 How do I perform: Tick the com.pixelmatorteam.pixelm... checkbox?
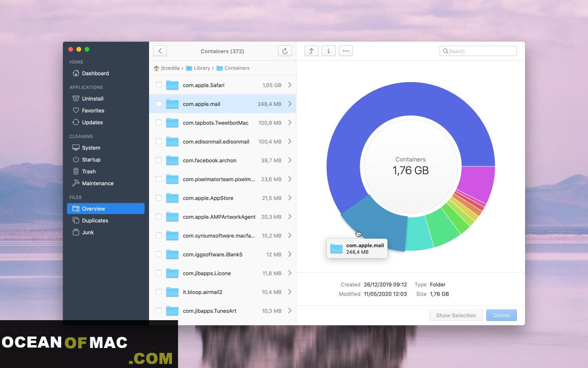coord(159,179)
